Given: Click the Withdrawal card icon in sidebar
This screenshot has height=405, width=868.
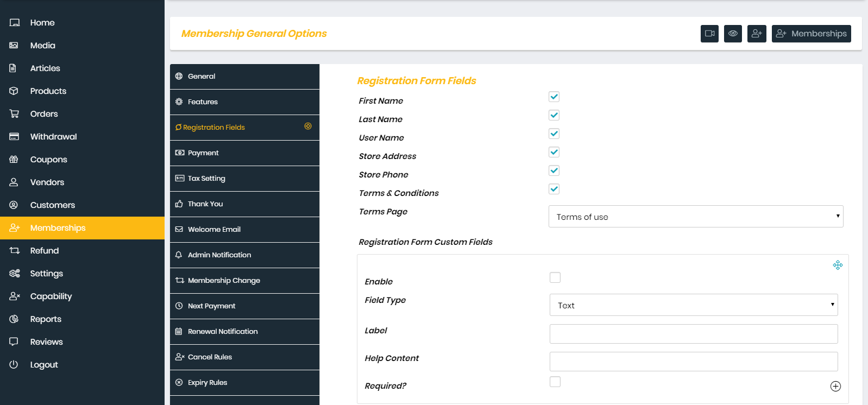Looking at the screenshot, I should coord(14,137).
